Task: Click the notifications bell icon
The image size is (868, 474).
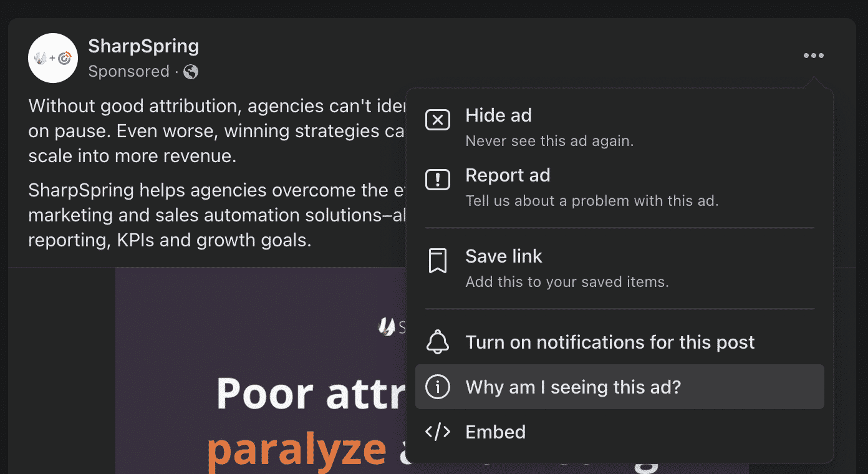Action: tap(438, 342)
